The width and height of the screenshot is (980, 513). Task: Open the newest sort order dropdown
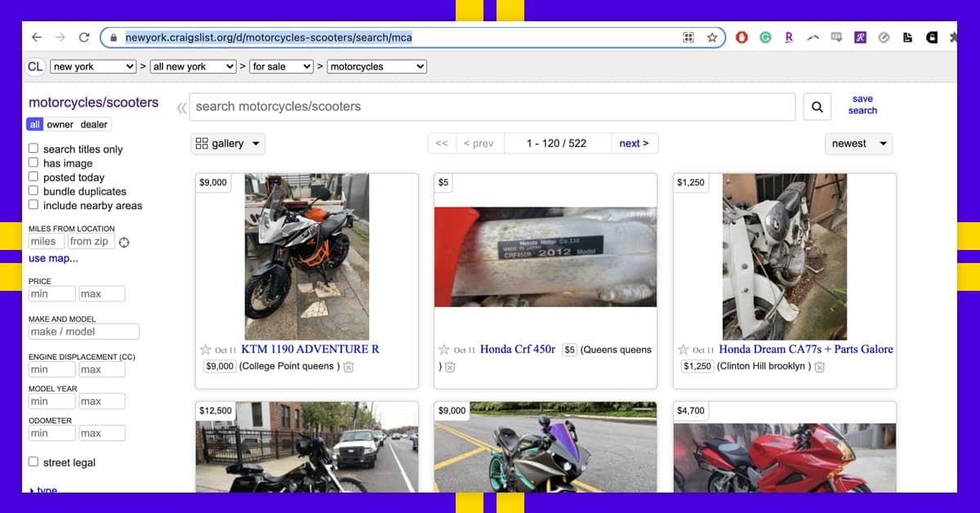[x=858, y=144]
